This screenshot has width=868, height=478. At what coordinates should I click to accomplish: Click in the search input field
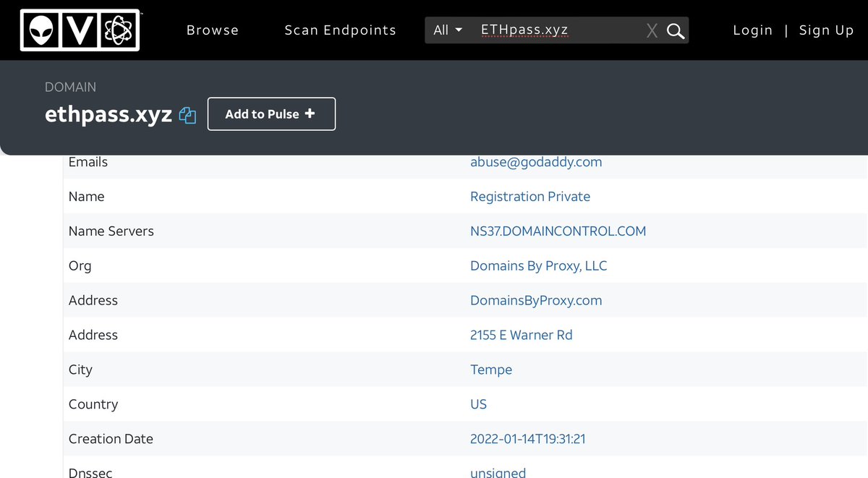point(557,30)
